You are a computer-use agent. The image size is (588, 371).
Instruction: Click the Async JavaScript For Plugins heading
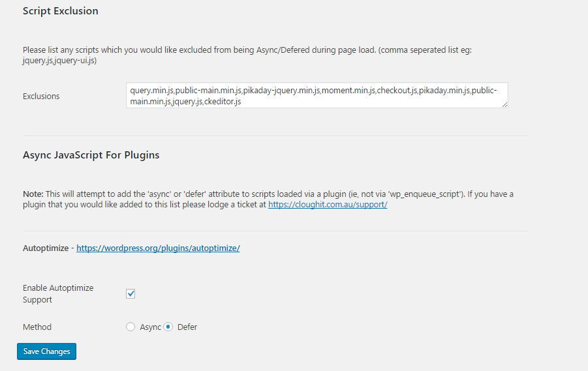tap(91, 155)
